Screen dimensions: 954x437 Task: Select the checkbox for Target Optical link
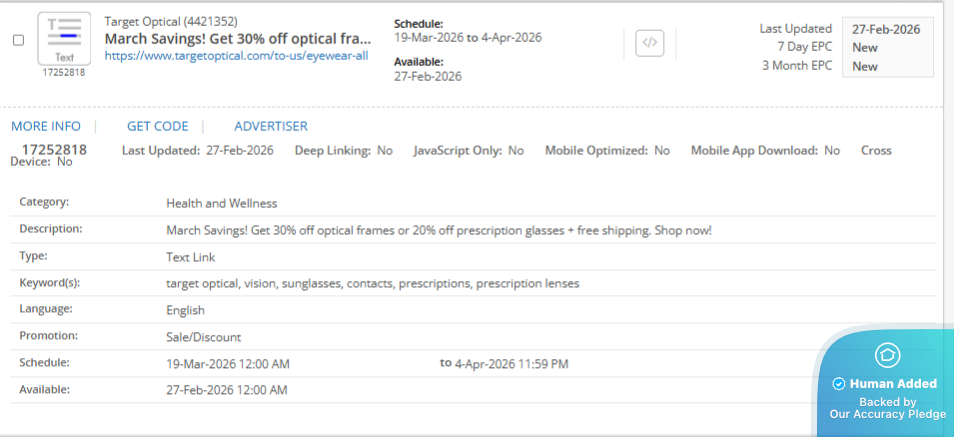pyautogui.click(x=18, y=40)
